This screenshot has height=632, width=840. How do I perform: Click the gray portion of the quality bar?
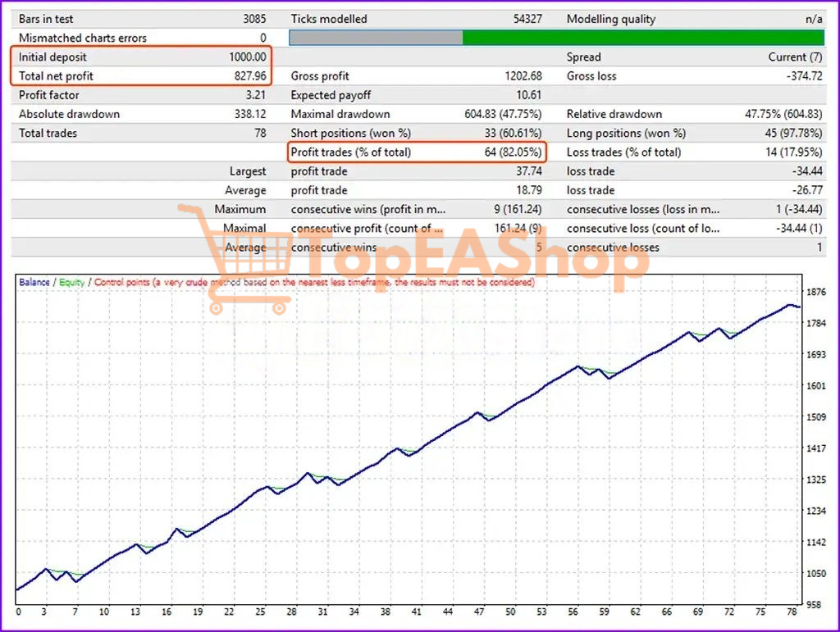point(376,38)
